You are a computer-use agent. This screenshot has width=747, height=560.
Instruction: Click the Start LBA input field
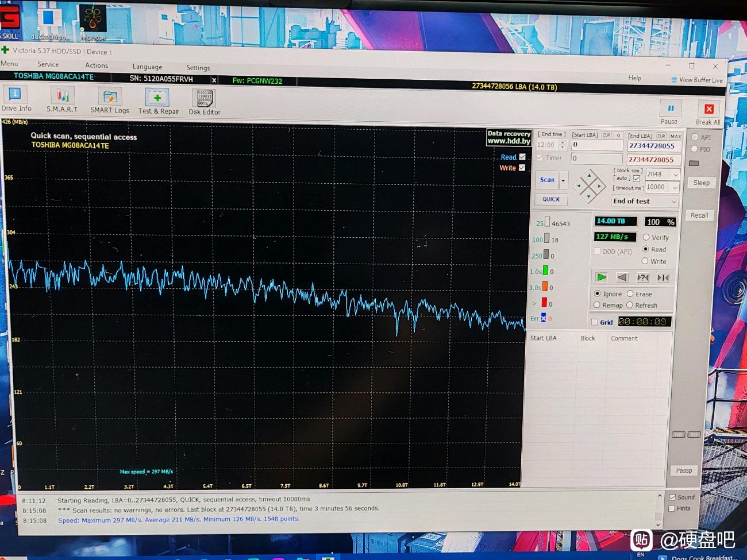coord(597,145)
